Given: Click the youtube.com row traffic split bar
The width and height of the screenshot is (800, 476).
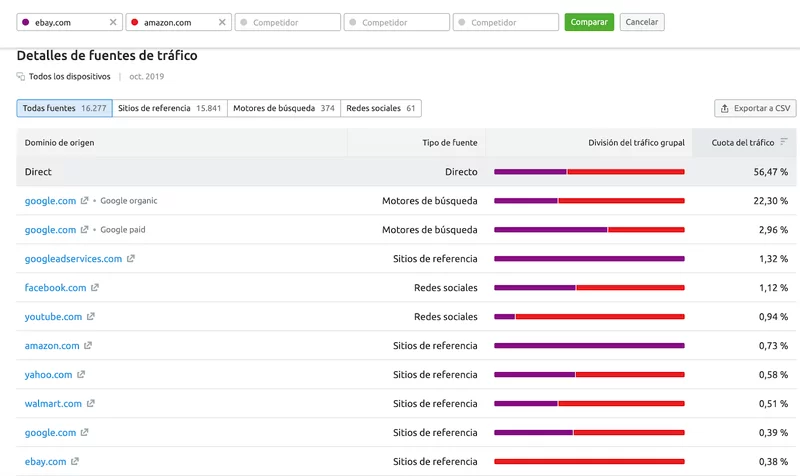Looking at the screenshot, I should [589, 317].
